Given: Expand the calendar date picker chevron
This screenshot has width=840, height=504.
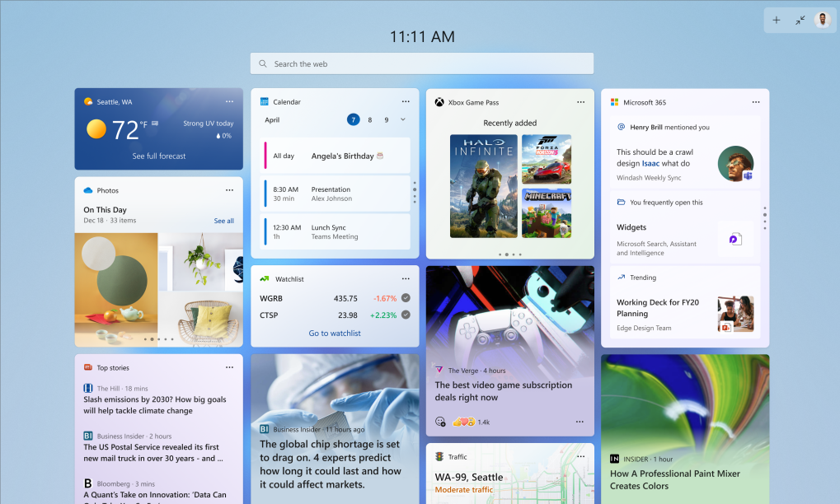Looking at the screenshot, I should coord(401,119).
